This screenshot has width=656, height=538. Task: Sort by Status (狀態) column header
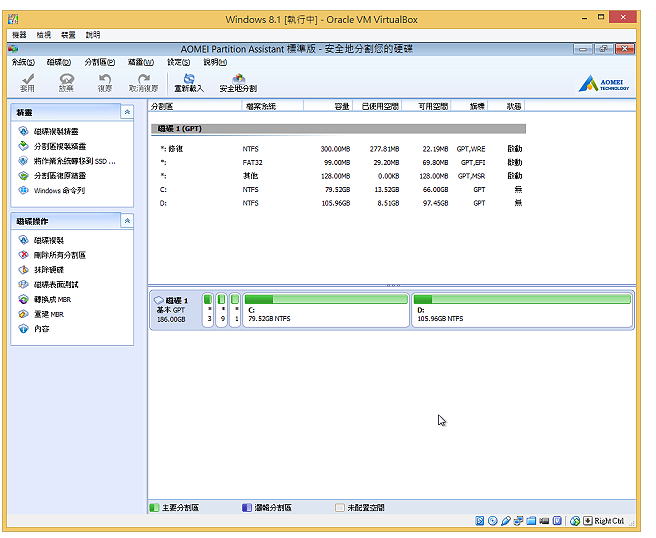tap(507, 106)
